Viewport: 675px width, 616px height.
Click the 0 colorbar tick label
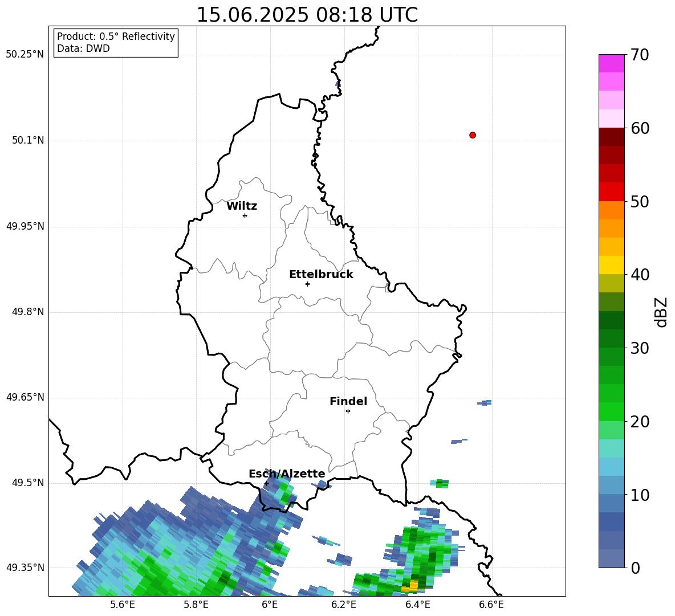pyautogui.click(x=636, y=568)
